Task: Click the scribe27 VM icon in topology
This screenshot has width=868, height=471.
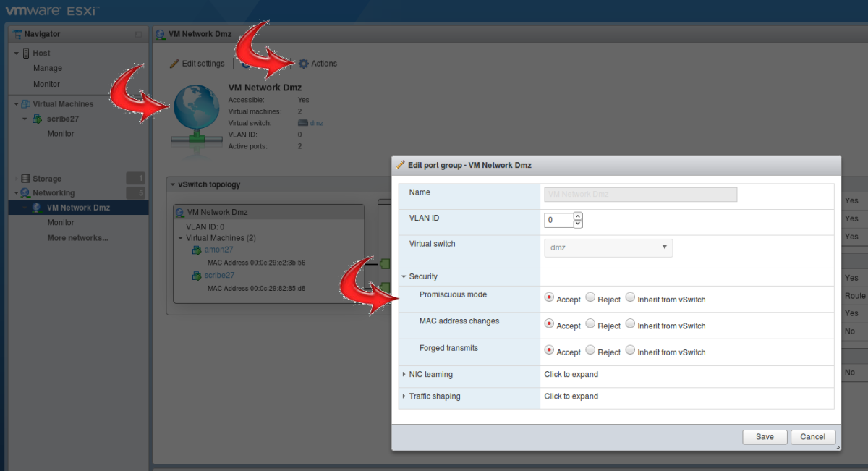Action: (x=196, y=276)
